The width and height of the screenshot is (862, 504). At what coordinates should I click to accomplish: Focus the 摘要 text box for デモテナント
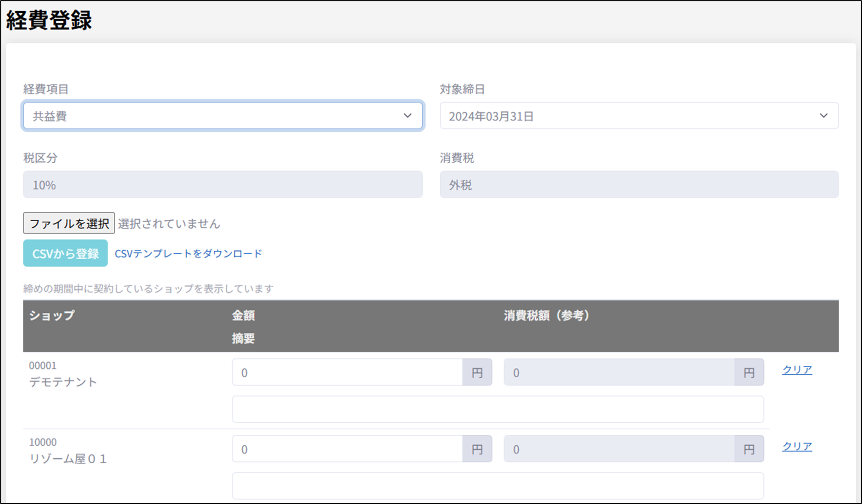click(498, 409)
